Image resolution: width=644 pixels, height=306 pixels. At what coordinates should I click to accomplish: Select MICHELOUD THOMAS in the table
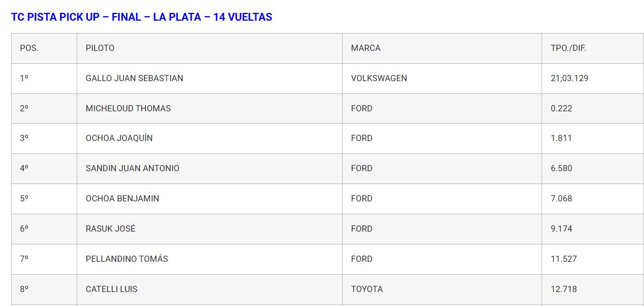128,109
